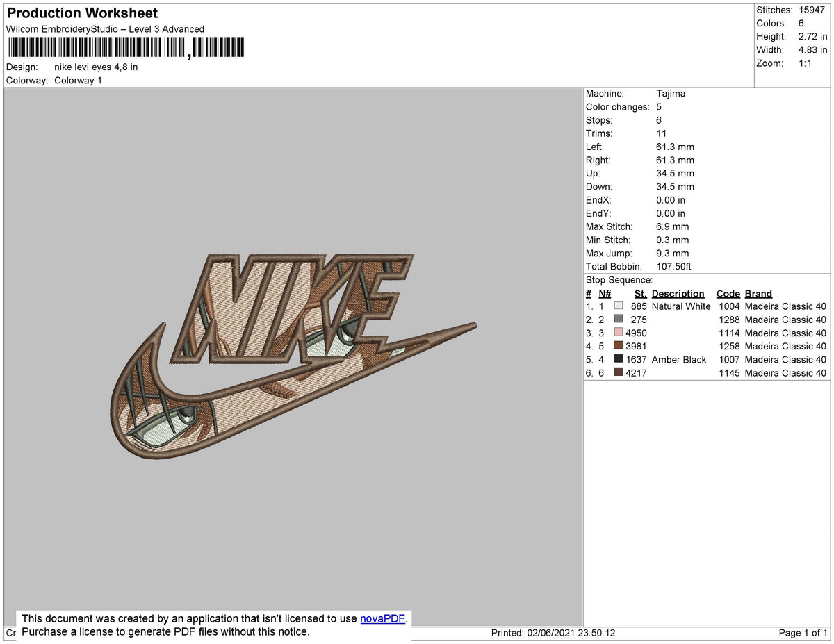Click the Tajima machine value
The height and width of the screenshot is (644, 834).
pos(672,93)
